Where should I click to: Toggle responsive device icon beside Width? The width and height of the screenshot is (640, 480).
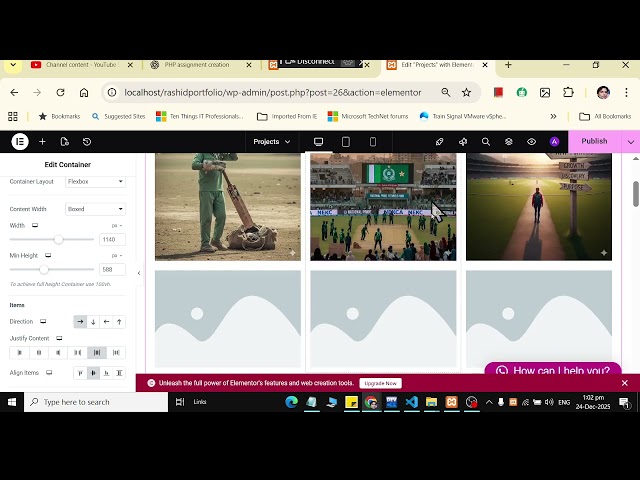[x=35, y=225]
